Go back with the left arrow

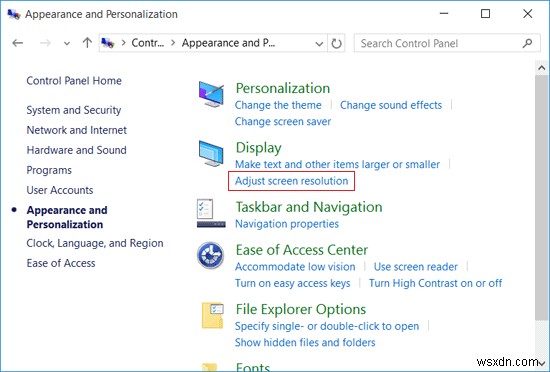click(x=18, y=43)
